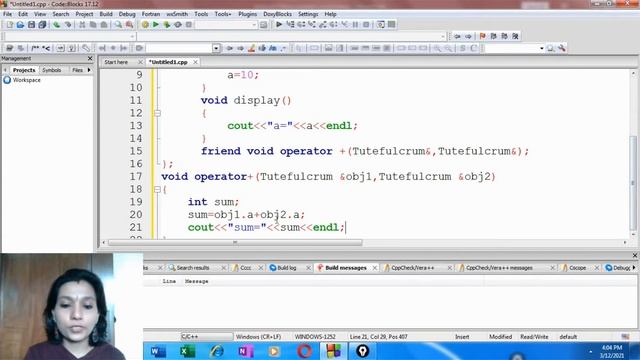Open the File menu
Viewport: 640px width, 360px height.
click(7, 14)
